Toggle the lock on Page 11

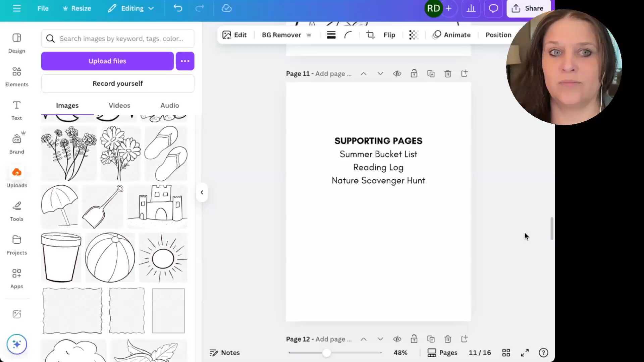414,74
